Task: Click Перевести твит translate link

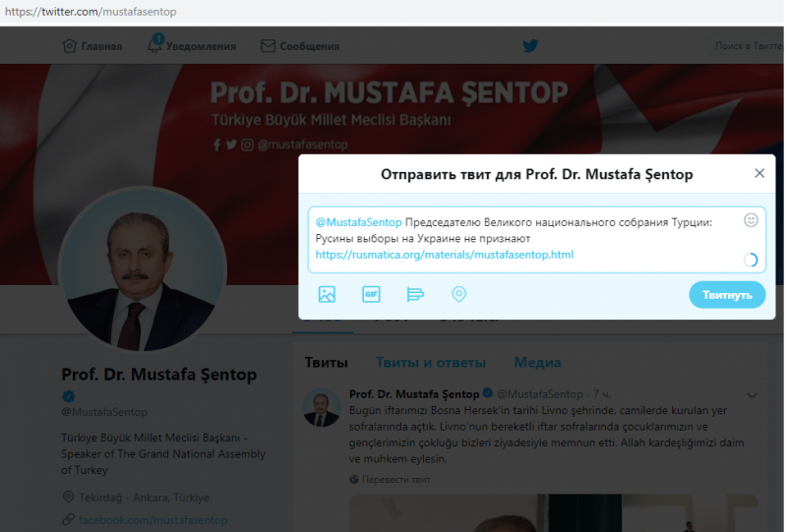Action: point(396,480)
